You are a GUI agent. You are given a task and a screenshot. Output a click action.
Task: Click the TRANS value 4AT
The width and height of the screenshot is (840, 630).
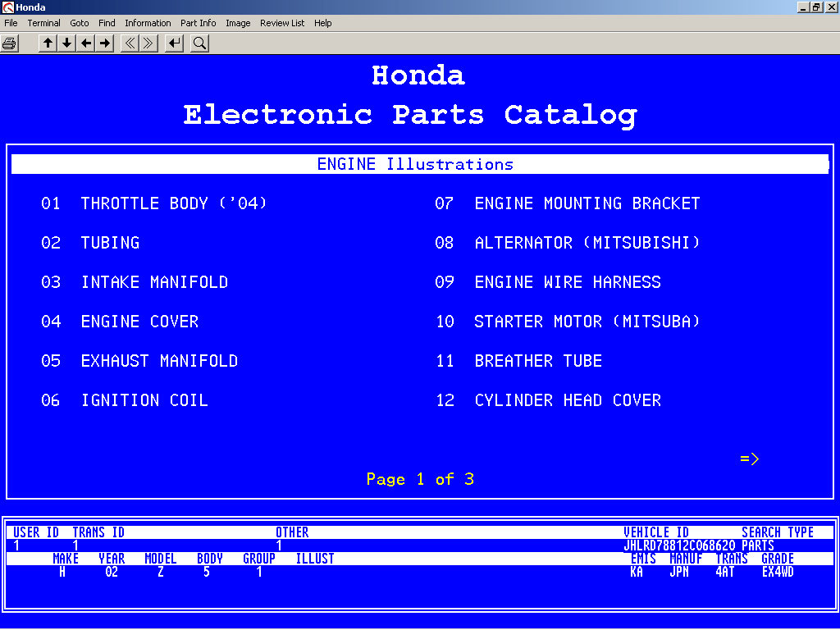(725, 572)
